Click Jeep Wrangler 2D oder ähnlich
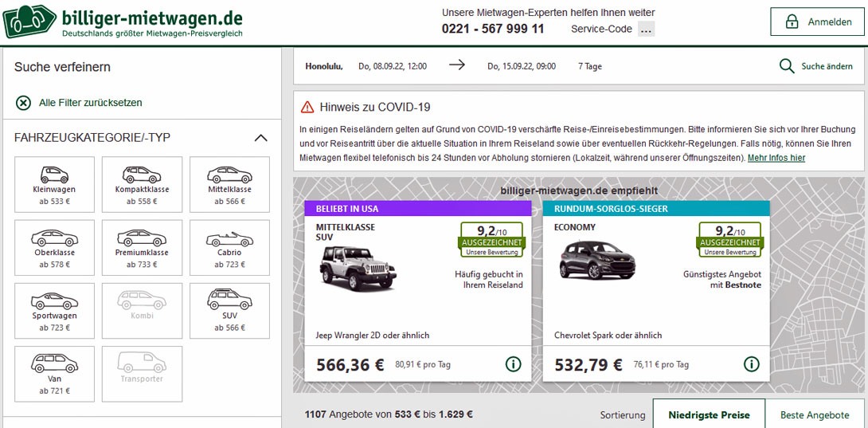868x428 pixels. (x=373, y=336)
